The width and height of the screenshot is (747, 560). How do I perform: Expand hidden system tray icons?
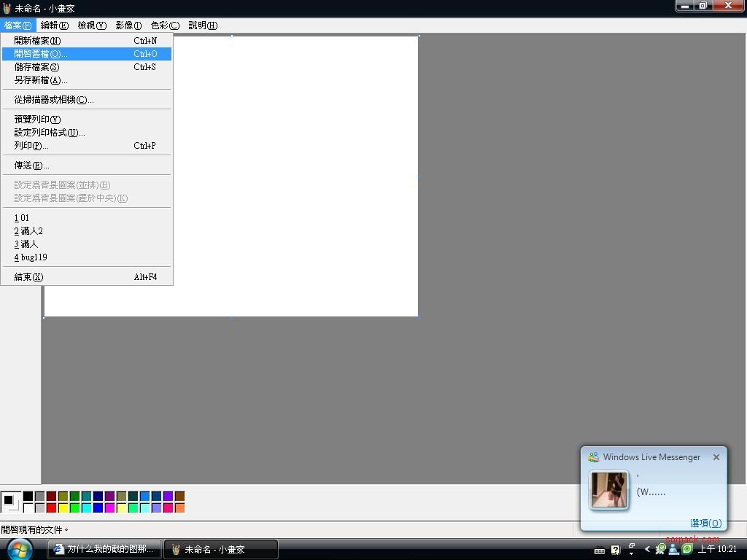pyautogui.click(x=646, y=549)
